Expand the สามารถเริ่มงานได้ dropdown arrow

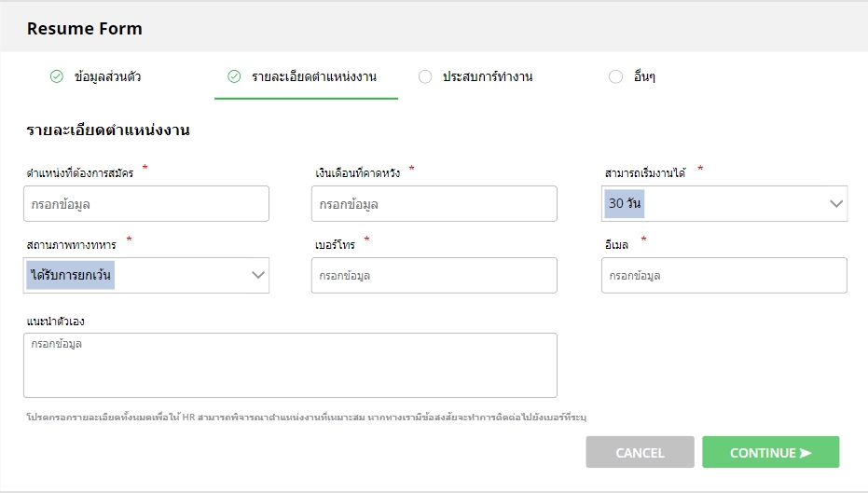tap(835, 204)
